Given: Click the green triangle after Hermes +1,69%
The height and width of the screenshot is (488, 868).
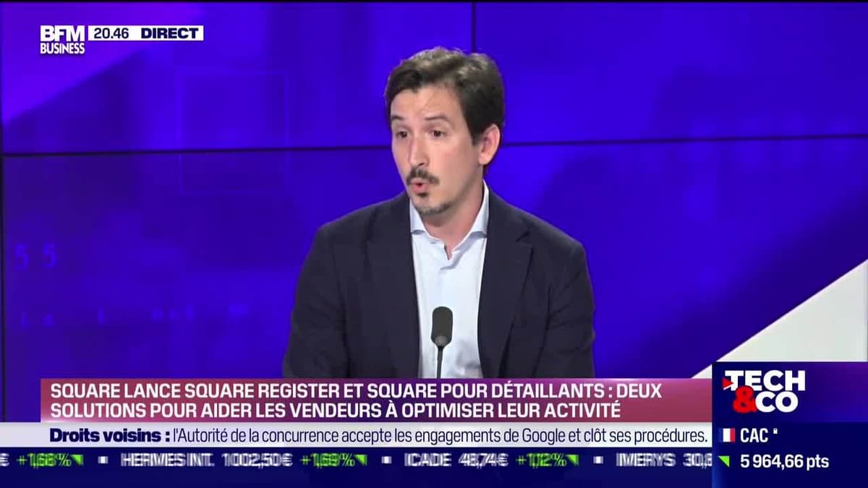Looking at the screenshot, I should tap(360, 460).
